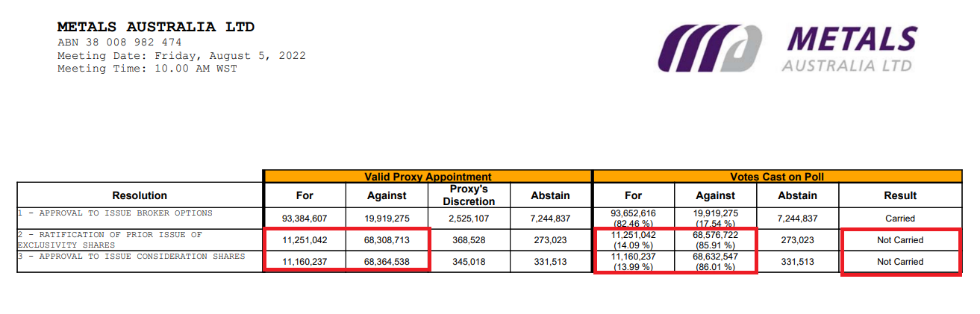The height and width of the screenshot is (314, 980).
Task: Click proxy For '11,160,237' under Valid Proxy Appointment
Action: point(305,262)
